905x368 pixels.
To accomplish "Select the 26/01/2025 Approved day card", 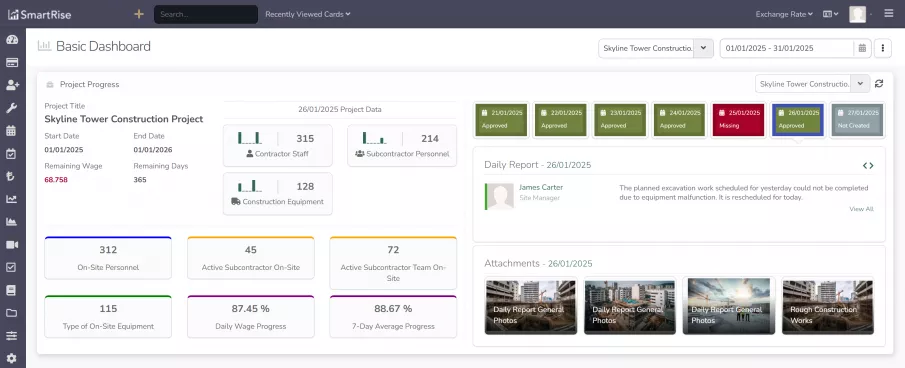I will (x=798, y=120).
